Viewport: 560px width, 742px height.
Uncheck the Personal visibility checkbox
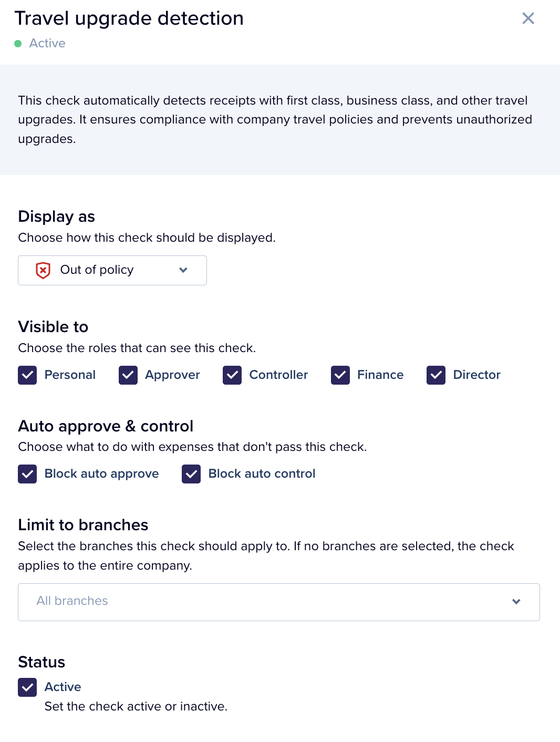[27, 375]
